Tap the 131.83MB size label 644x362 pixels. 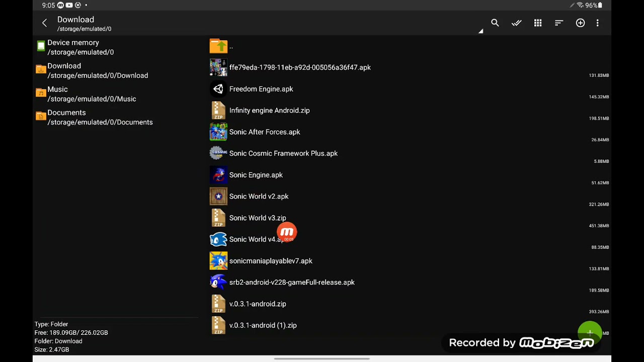click(599, 75)
